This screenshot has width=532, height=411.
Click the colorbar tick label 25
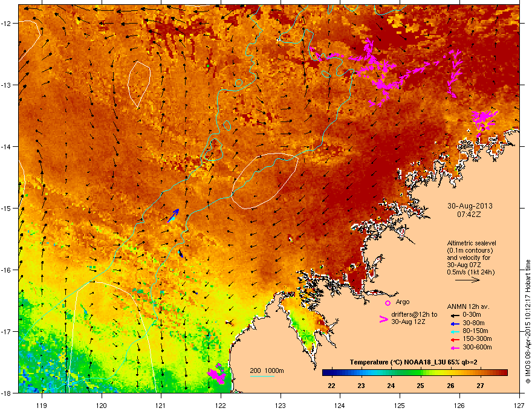click(x=420, y=386)
